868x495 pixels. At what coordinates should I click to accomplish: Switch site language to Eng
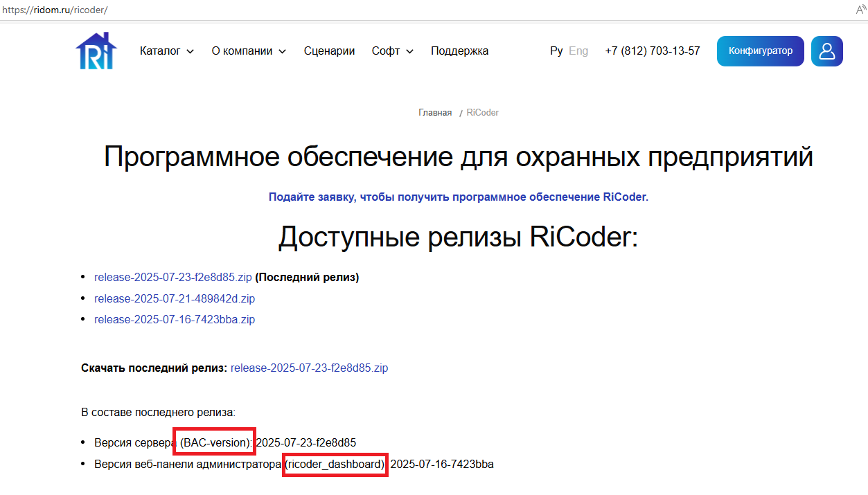[x=578, y=51]
